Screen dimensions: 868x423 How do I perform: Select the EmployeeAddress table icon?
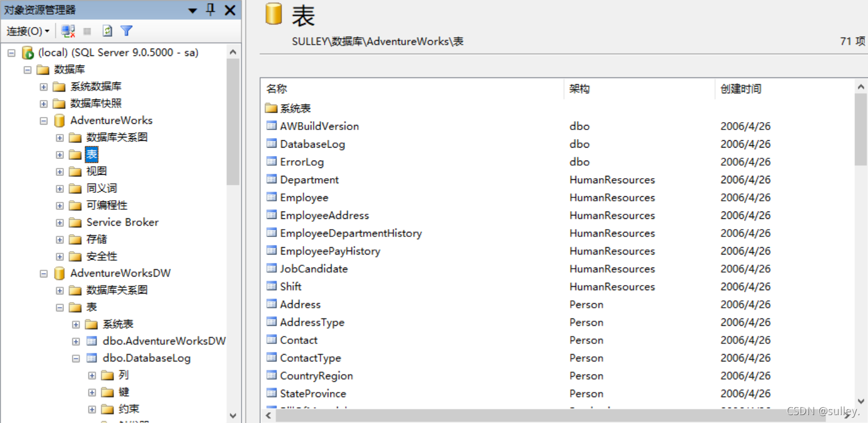click(272, 215)
